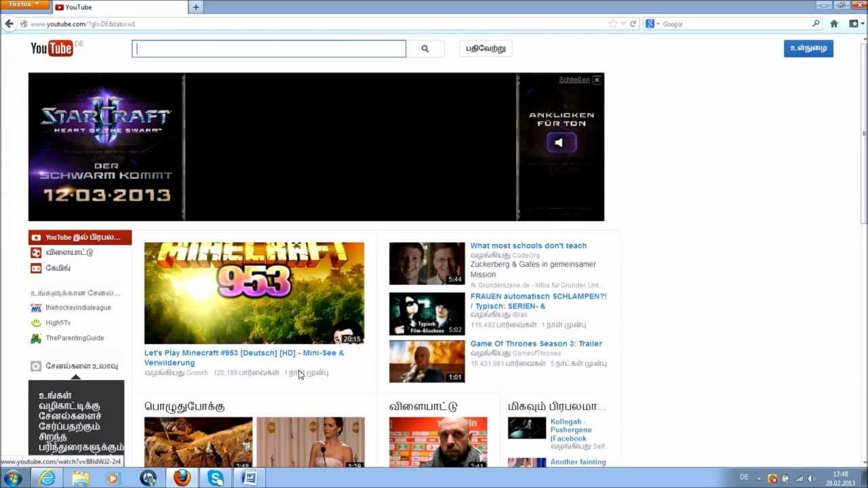Open Another fainting video link
Image resolution: width=868 pixels, height=488 pixels.
(578, 462)
